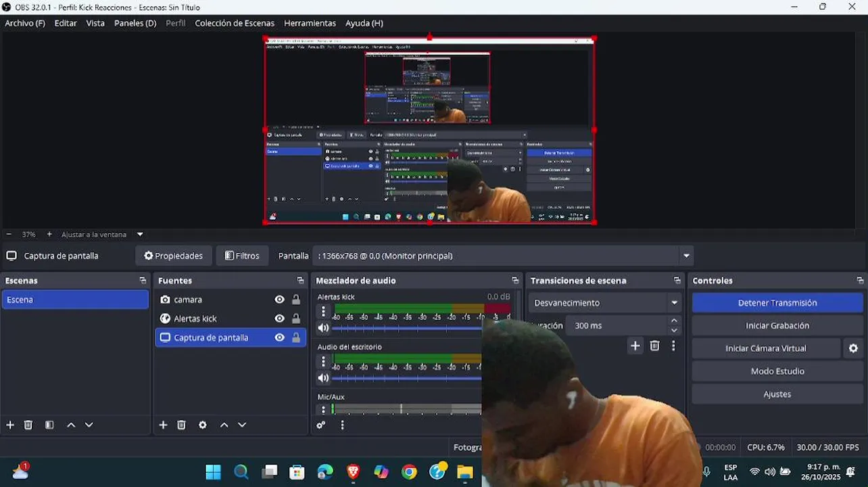Adjust Audio del escritorio volume slider
Viewport: 868px width, 487px height.
(408, 378)
